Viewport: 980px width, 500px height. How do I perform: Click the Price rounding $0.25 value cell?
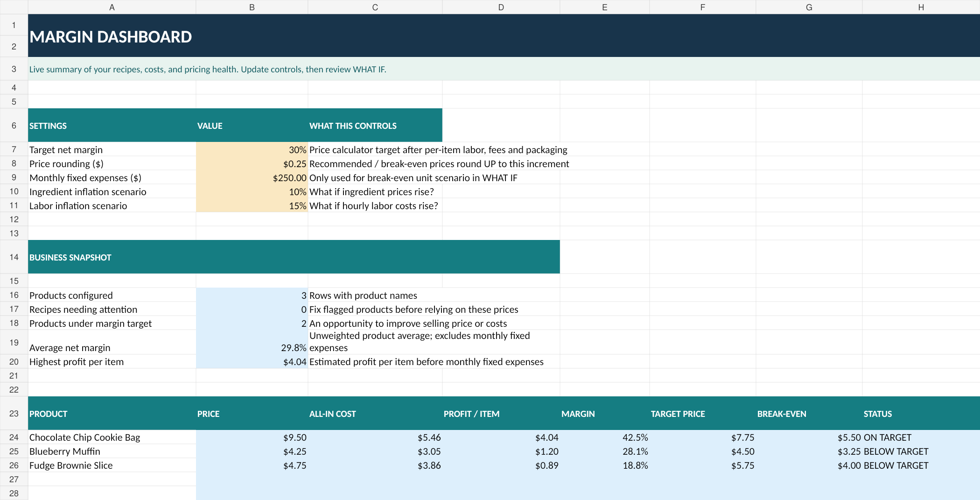pos(252,163)
